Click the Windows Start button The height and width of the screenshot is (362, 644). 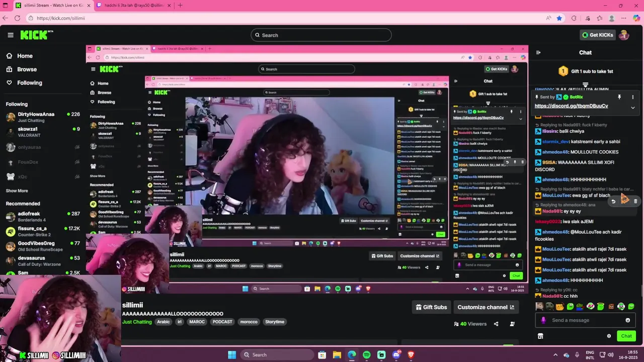(232, 355)
